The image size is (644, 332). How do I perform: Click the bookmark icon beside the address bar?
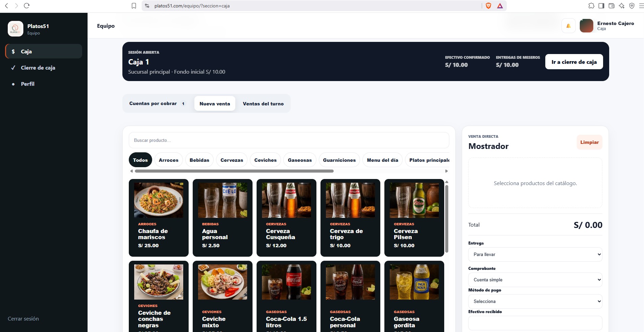134,6
